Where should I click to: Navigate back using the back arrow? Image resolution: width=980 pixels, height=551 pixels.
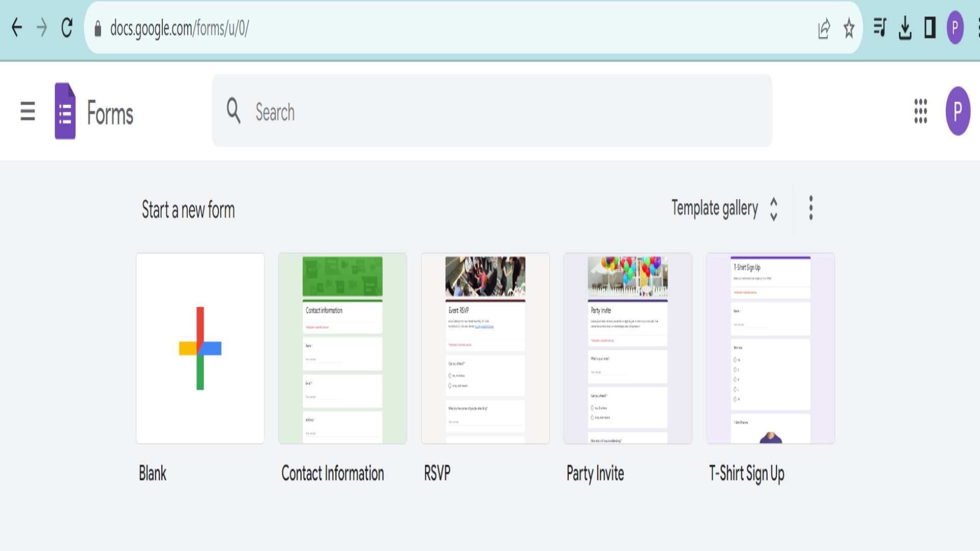(x=17, y=28)
